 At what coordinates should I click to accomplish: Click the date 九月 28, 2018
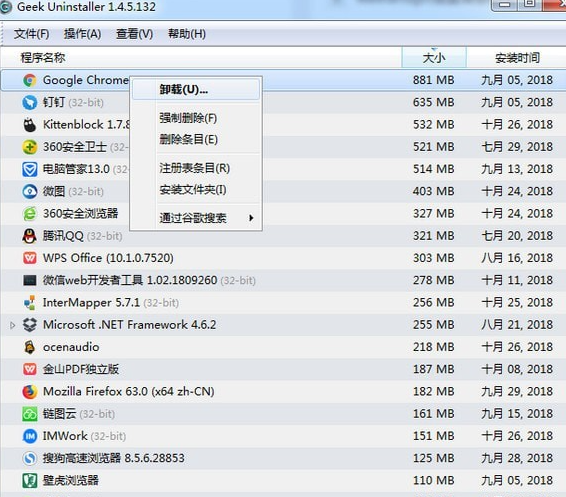point(517,458)
